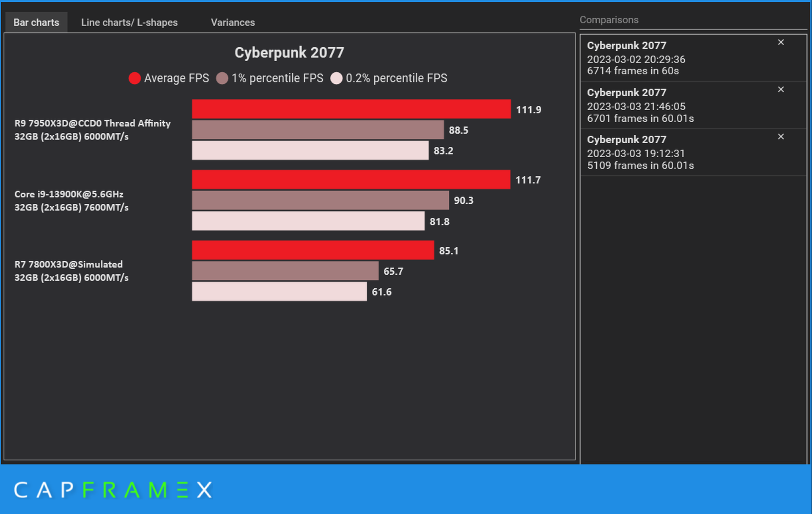This screenshot has height=514, width=812.
Task: Switch to the Bar charts tab
Action: pyautogui.click(x=36, y=22)
